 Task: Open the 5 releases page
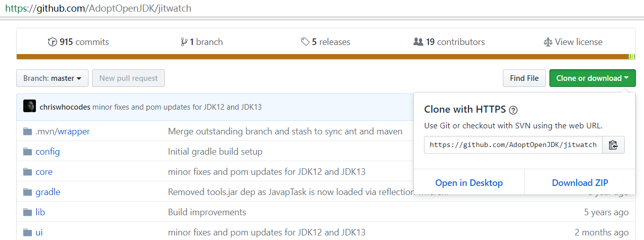coord(331,42)
